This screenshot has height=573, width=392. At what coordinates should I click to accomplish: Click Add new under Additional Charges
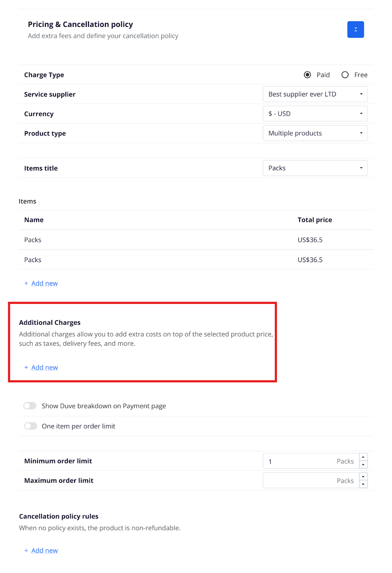point(44,367)
